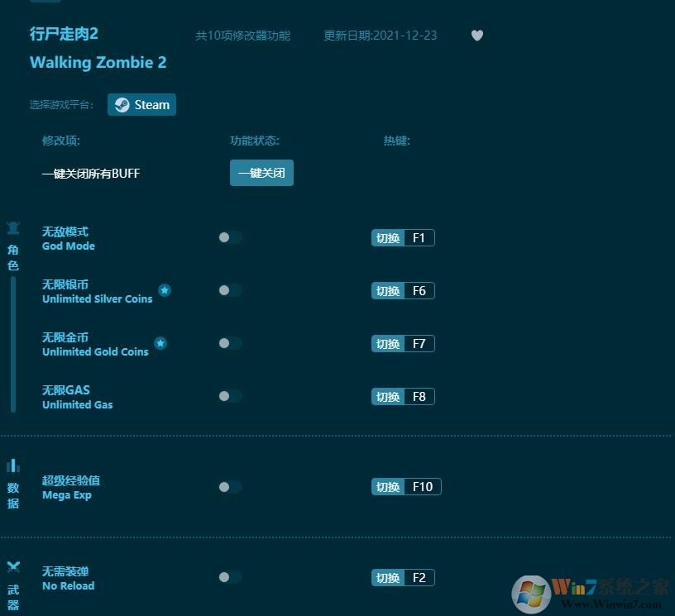Toggle Unlimited Gold Coins on
Viewport: 675px width, 616px height.
229,343
